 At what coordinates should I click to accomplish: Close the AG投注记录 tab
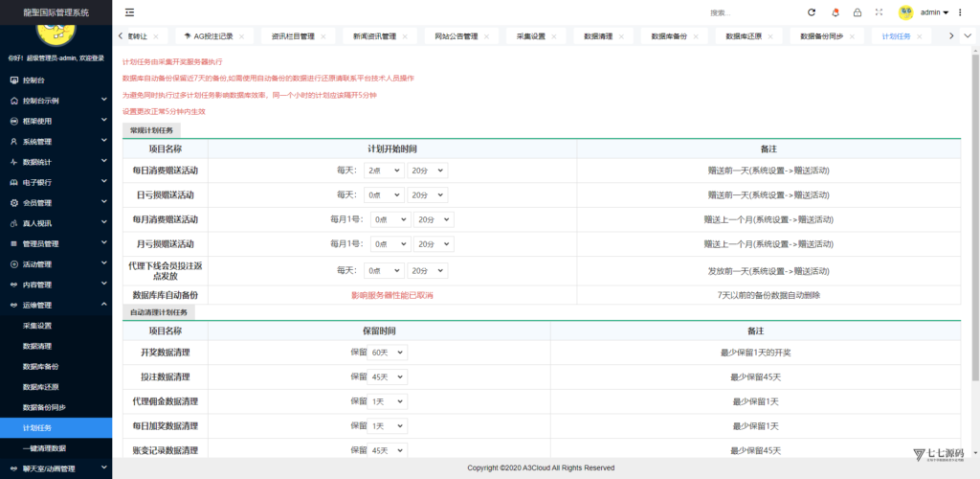pos(241,37)
